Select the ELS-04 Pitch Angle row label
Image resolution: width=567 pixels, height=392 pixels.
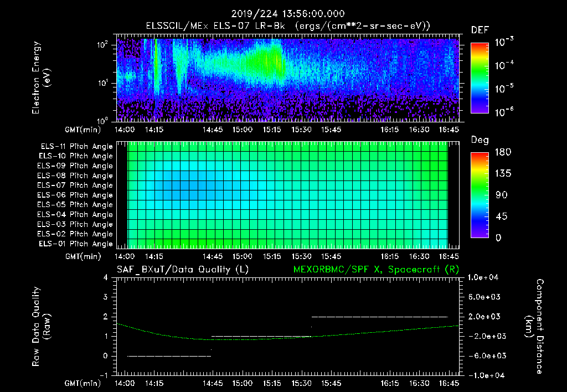click(75, 214)
